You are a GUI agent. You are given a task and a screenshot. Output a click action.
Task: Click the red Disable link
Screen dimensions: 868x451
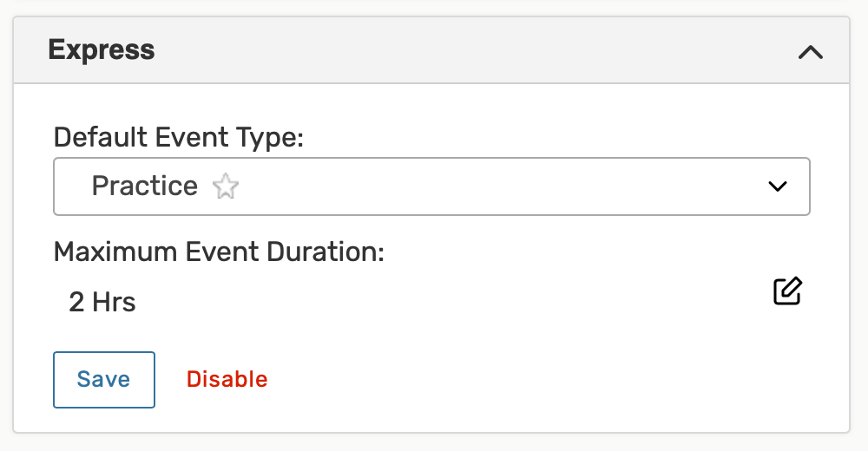[x=227, y=379]
